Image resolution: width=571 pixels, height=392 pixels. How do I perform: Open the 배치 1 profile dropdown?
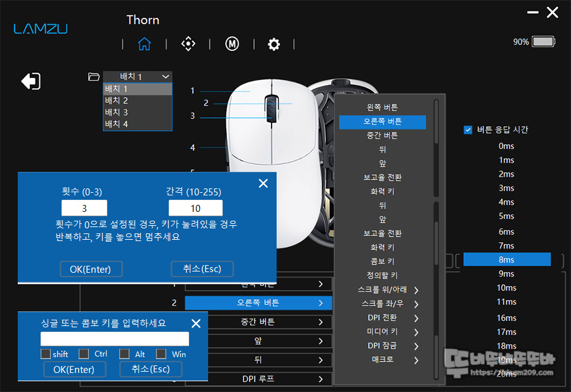pyautogui.click(x=137, y=77)
